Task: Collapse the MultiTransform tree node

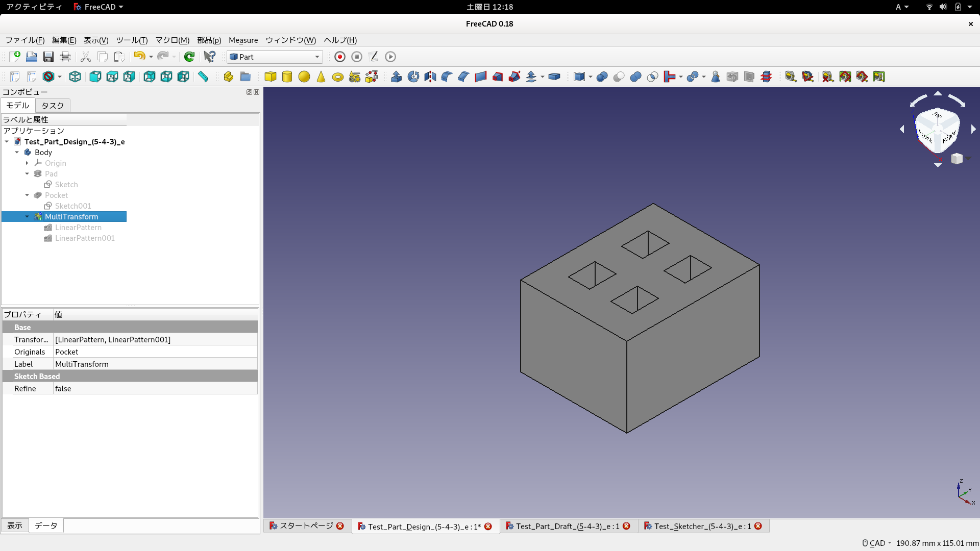Action: [x=27, y=216]
